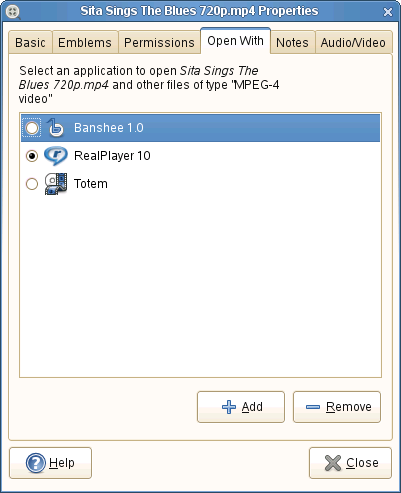This screenshot has height=493, width=401.
Task: Show the Notes tab
Action: point(292,42)
